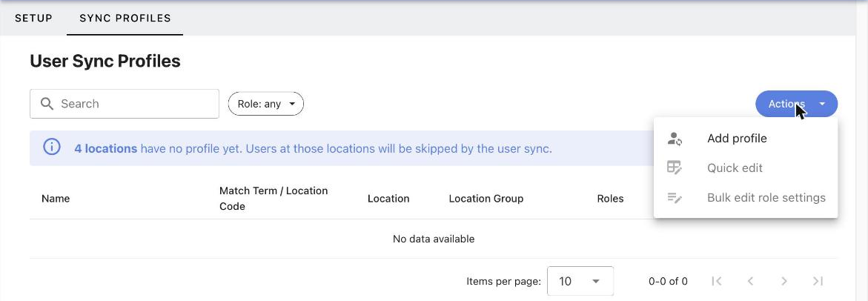Click the blue Actions button
This screenshot has width=868, height=301.
[x=796, y=104]
